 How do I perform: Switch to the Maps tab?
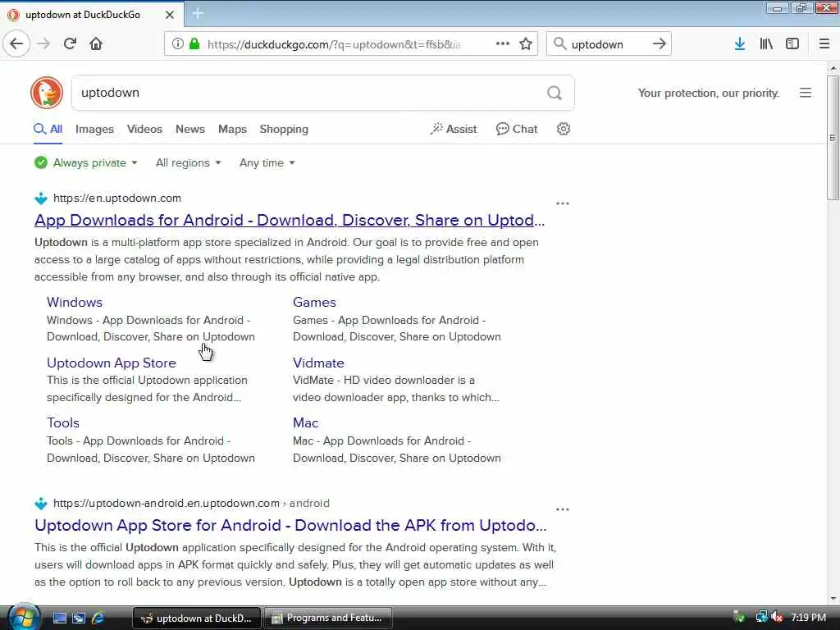point(232,129)
